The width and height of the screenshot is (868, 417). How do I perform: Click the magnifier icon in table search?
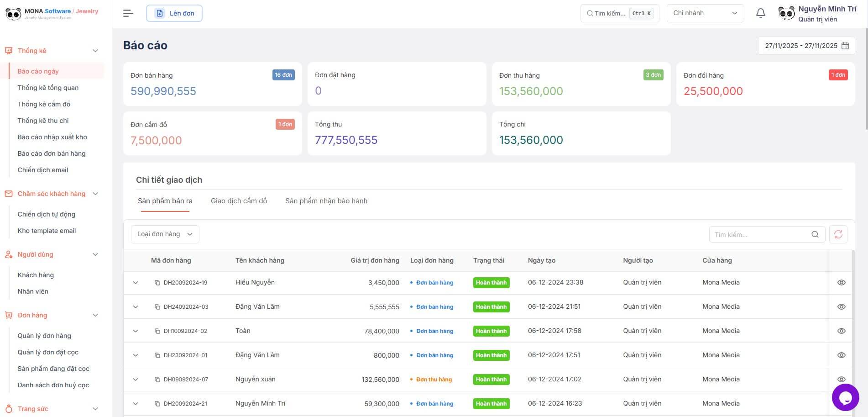[x=815, y=234]
